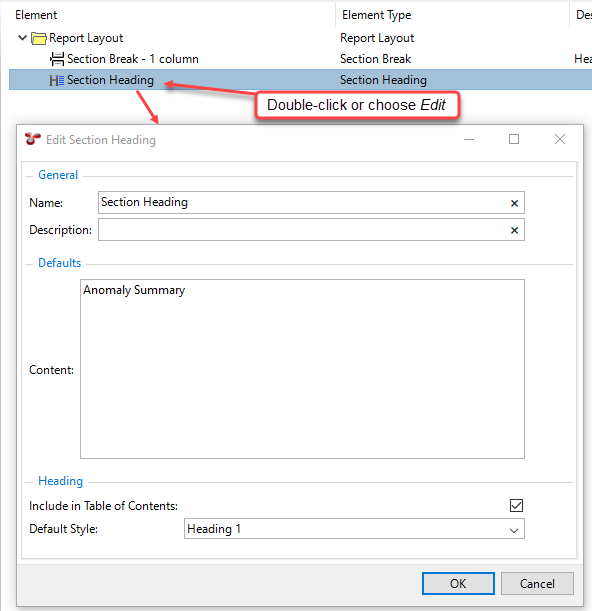The height and width of the screenshot is (611, 592).
Task: Close the Edit Section Heading dialog
Action: click(x=560, y=139)
